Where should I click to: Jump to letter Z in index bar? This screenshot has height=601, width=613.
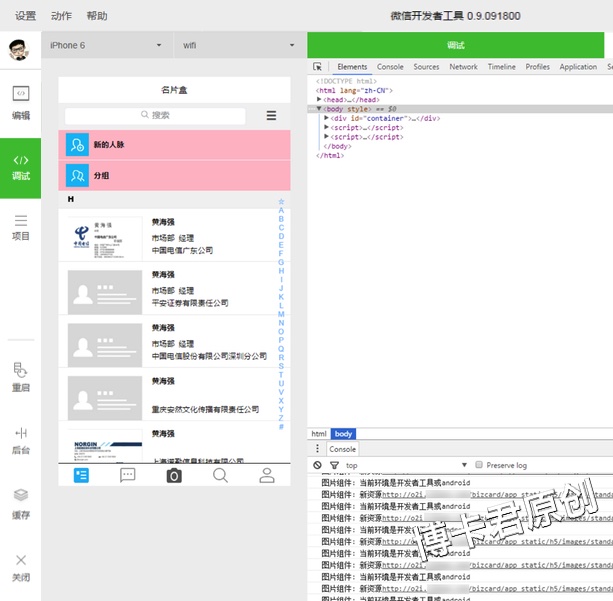tap(281, 418)
